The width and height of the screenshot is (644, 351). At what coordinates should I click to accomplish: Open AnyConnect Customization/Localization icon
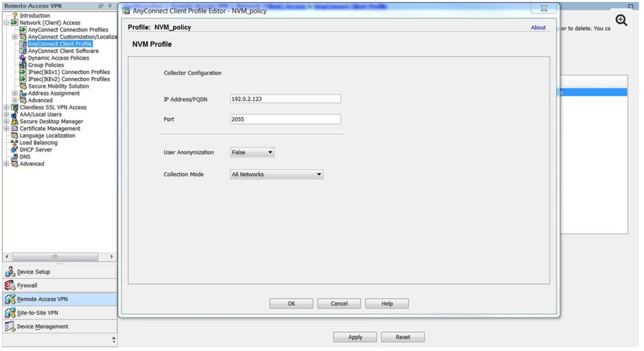click(23, 37)
